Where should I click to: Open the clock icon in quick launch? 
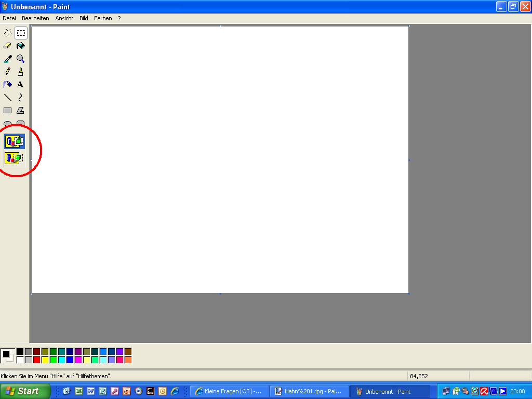tap(163, 391)
